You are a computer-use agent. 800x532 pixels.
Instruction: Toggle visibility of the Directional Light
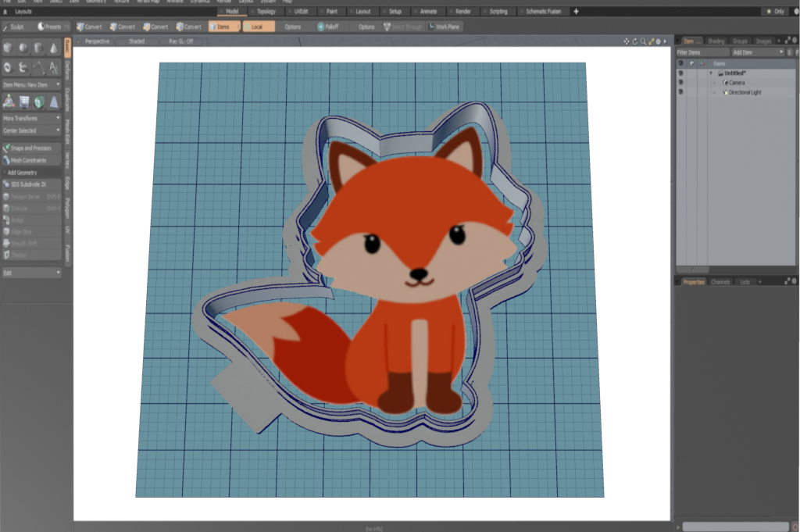[x=680, y=92]
